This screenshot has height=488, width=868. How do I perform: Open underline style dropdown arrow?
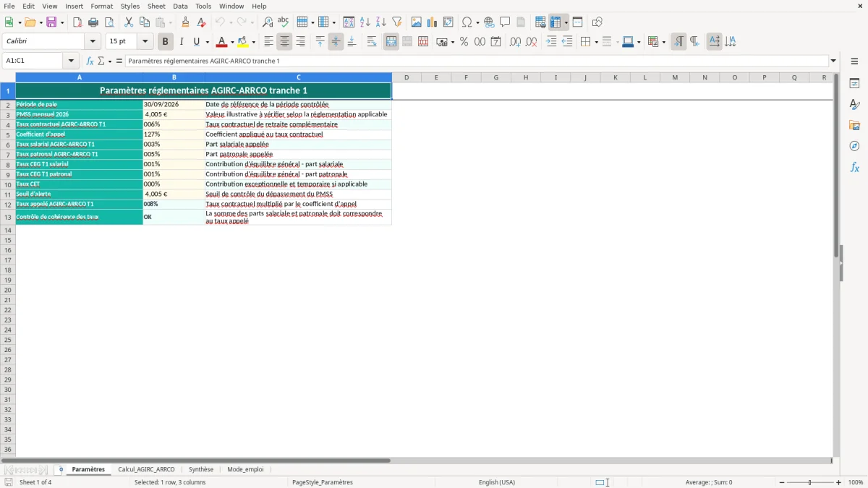207,42
